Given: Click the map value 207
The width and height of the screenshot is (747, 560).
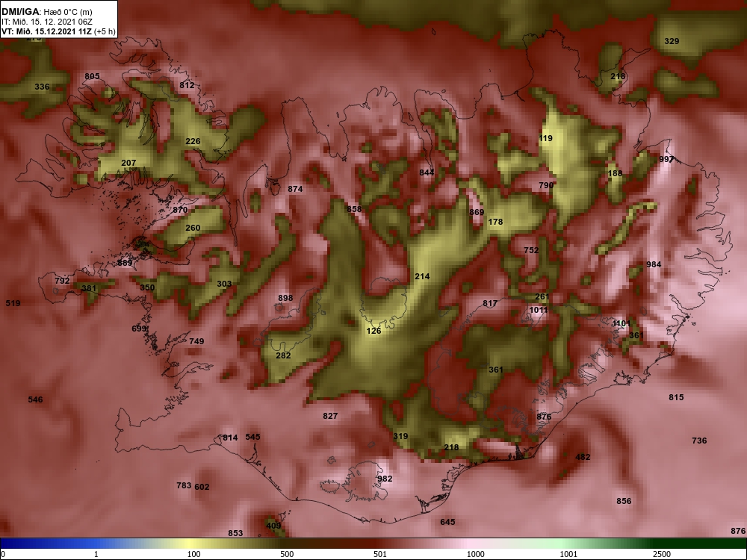Looking at the screenshot, I should [128, 163].
